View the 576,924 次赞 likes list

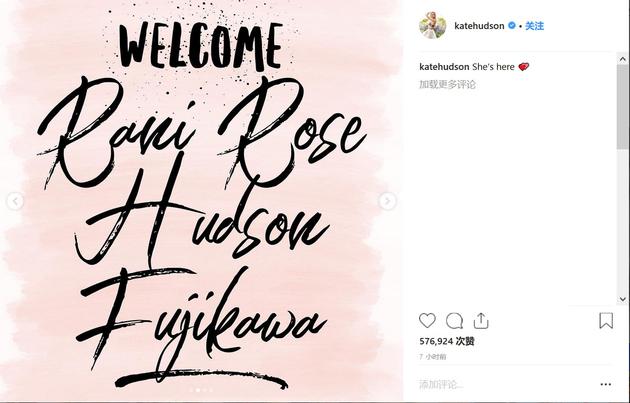pyautogui.click(x=447, y=341)
